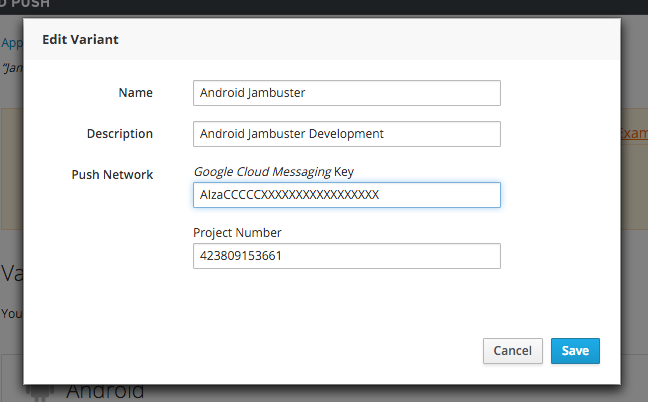Click the 'Google Cloud Messaging Key' label
Screen dimensions: 648x402
click(267, 172)
